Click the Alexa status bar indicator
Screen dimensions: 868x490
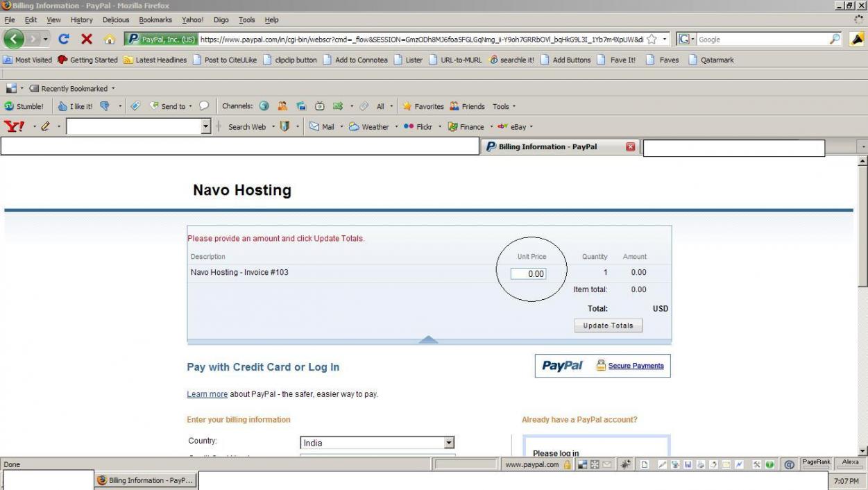tap(850, 462)
